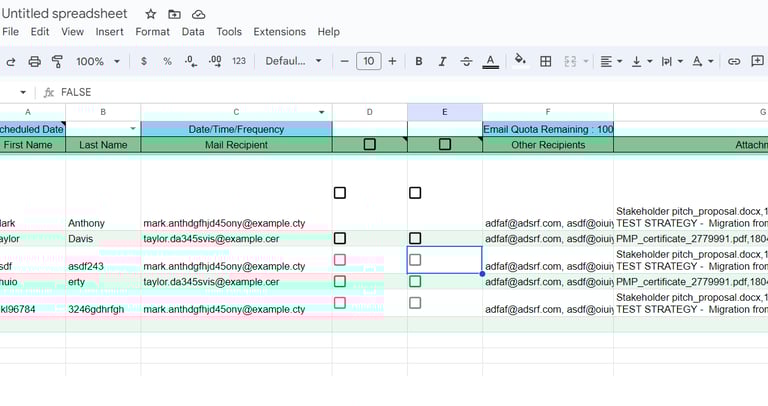Toggle header checkbox in column E

point(445,144)
